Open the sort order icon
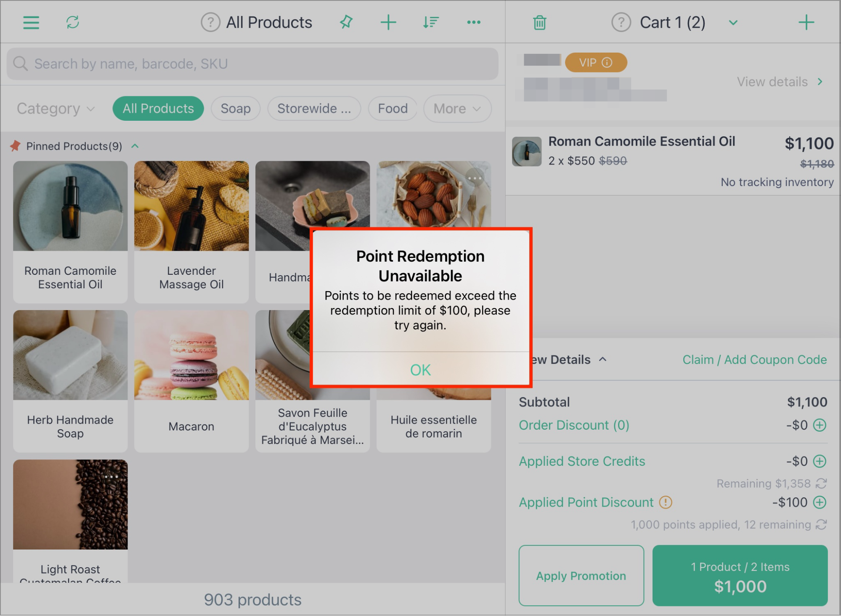841x616 pixels. pos(431,22)
